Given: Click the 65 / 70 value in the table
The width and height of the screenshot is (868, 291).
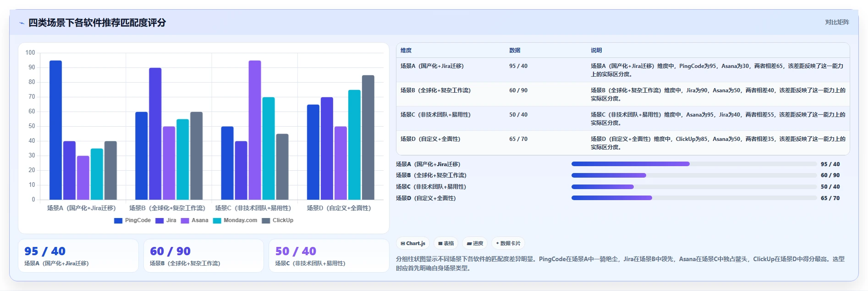Looking at the screenshot, I should [518, 139].
